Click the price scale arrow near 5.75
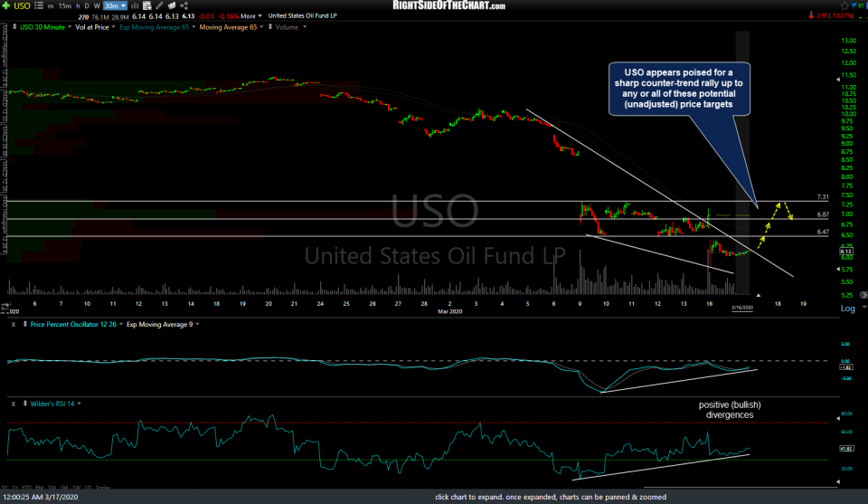The width and height of the screenshot is (868, 504). [837, 269]
